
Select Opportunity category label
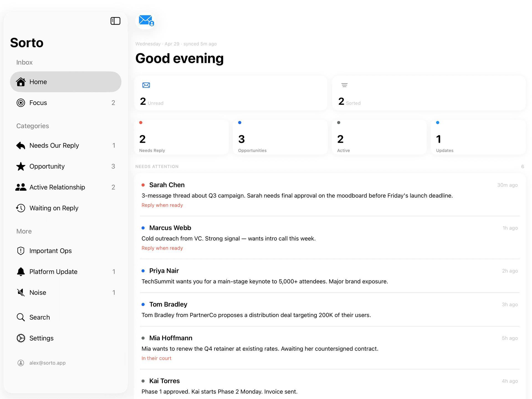[x=47, y=166]
